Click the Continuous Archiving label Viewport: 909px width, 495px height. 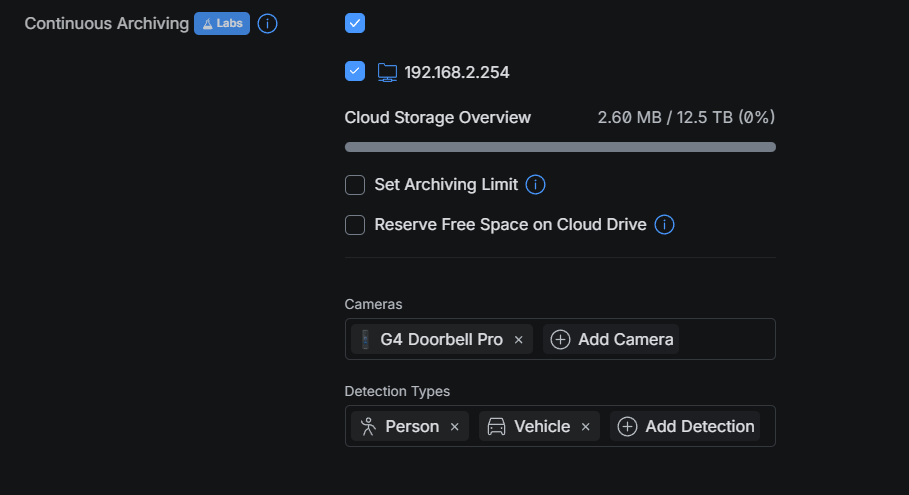click(107, 24)
